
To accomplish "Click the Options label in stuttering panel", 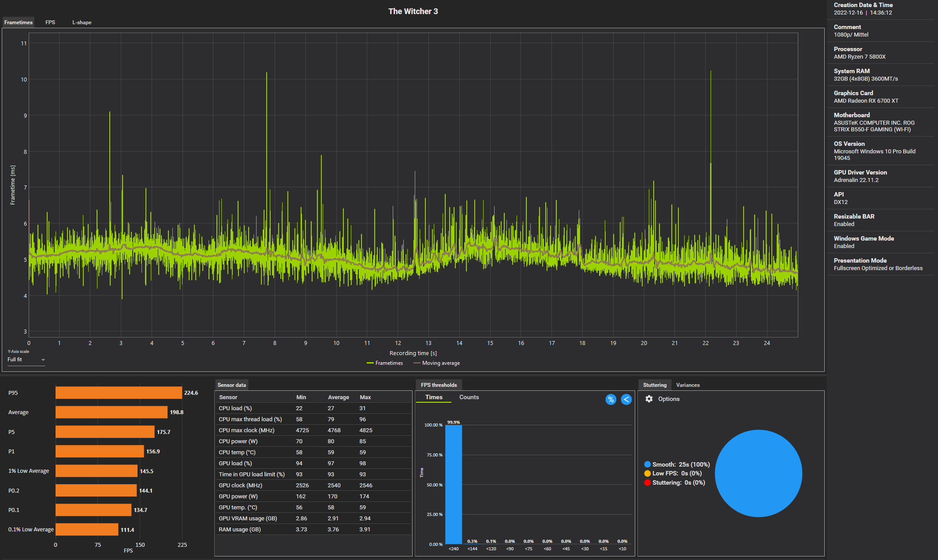I will pos(669,399).
